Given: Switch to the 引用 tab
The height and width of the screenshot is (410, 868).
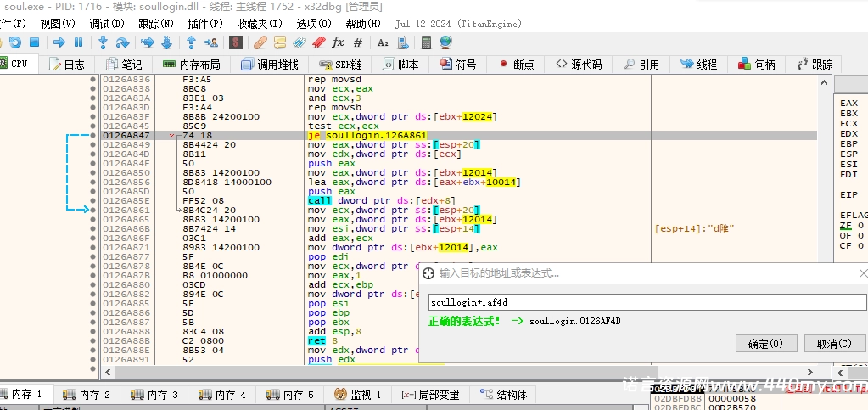Looking at the screenshot, I should 642,65.
